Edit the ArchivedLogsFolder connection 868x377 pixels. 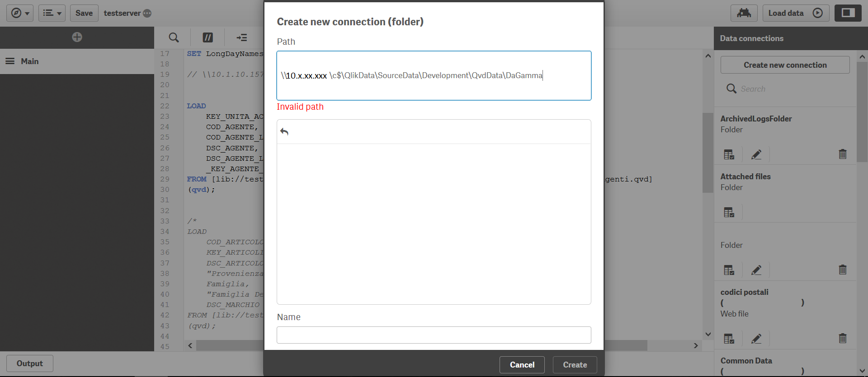756,154
